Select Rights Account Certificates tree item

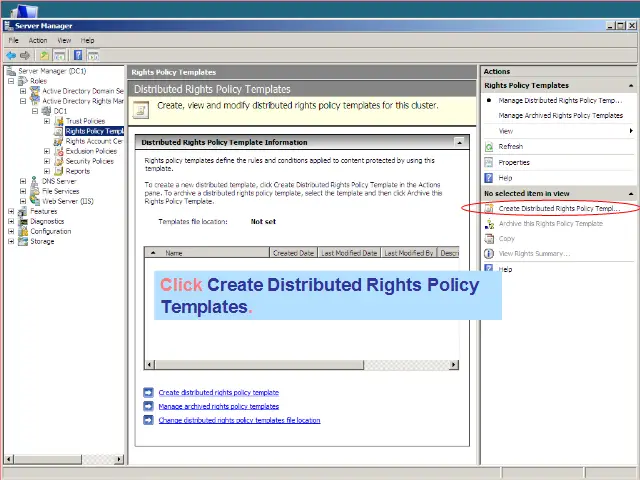(x=94, y=141)
